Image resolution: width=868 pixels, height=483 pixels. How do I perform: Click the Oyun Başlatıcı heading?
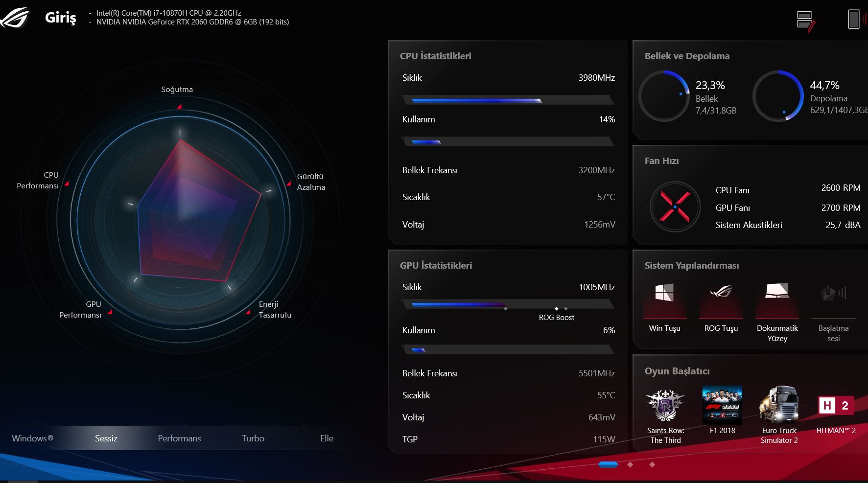(677, 371)
